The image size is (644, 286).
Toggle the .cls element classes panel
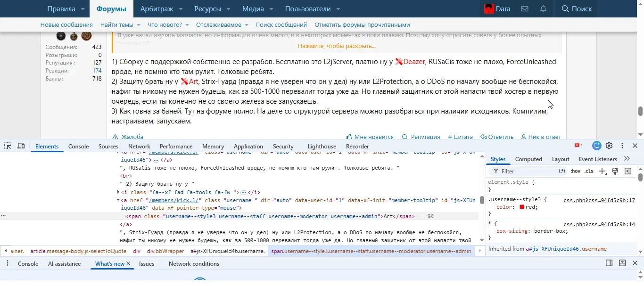tap(589, 171)
